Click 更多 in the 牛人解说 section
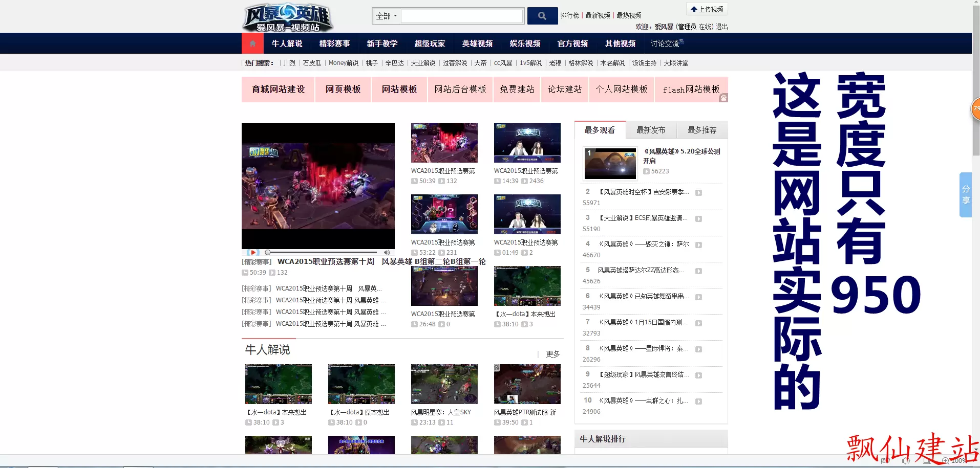Screen dimensions: 980x468 (x=552, y=354)
